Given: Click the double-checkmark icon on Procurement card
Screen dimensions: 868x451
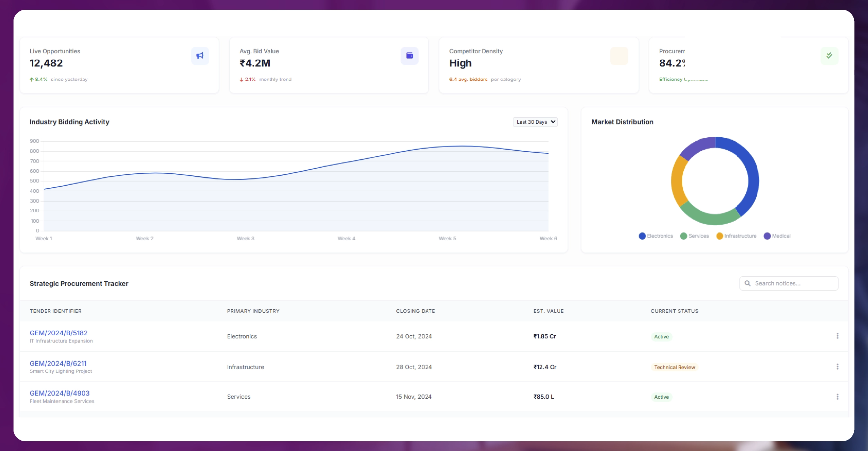Looking at the screenshot, I should click(x=829, y=55).
